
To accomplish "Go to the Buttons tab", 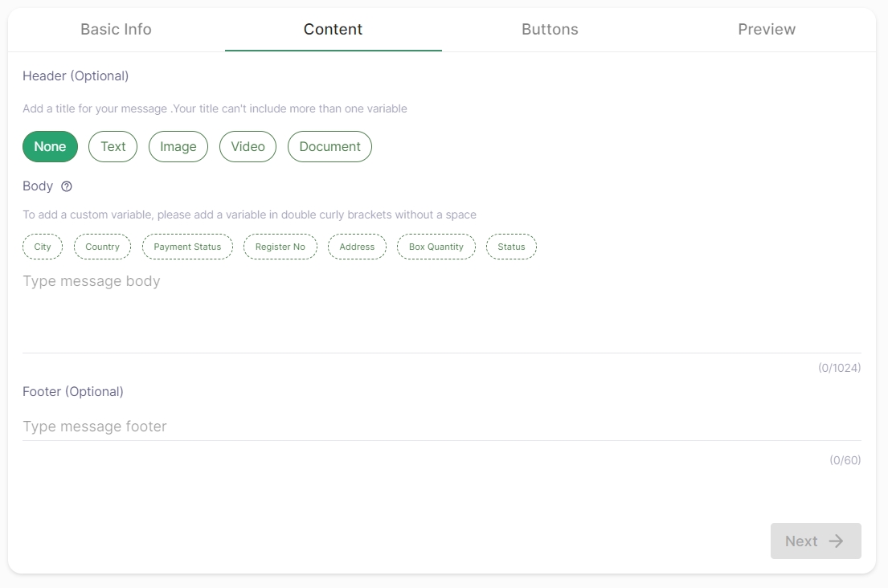I will click(x=550, y=30).
